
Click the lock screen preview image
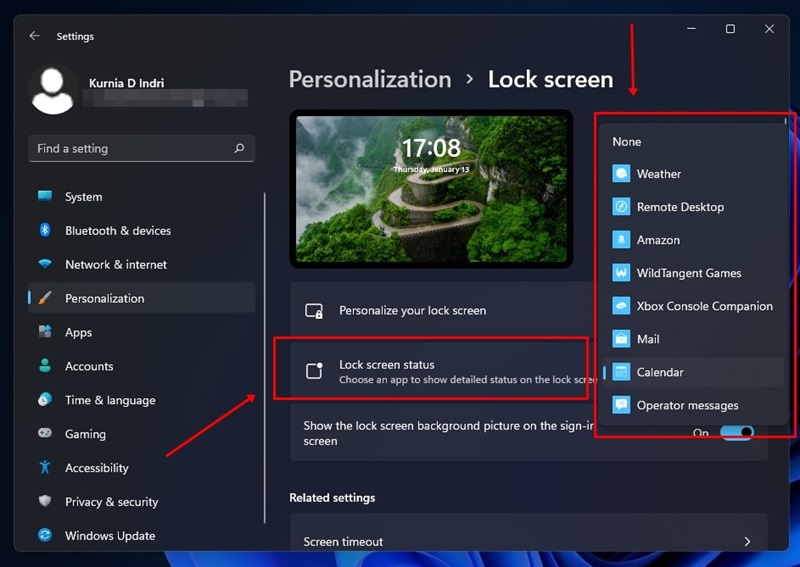(431, 189)
